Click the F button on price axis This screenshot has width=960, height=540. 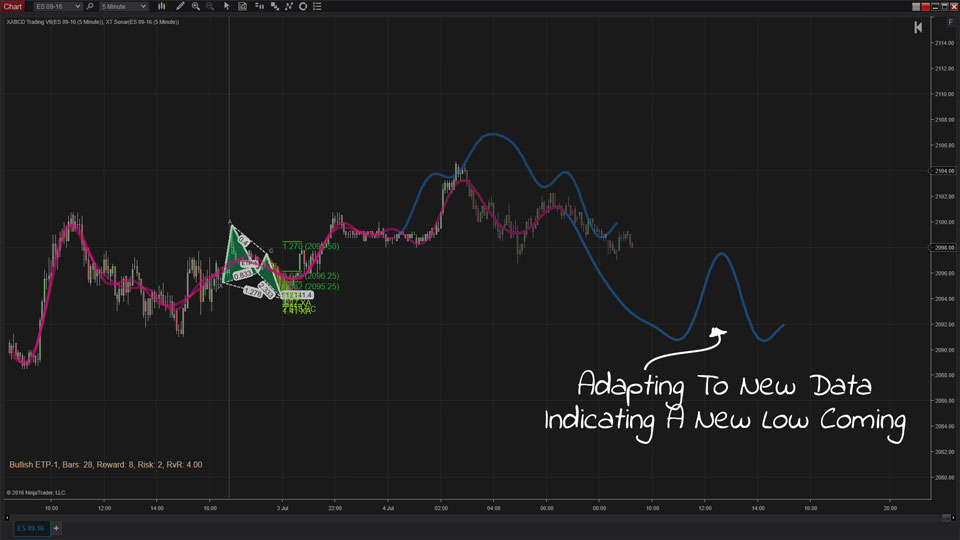(x=950, y=22)
